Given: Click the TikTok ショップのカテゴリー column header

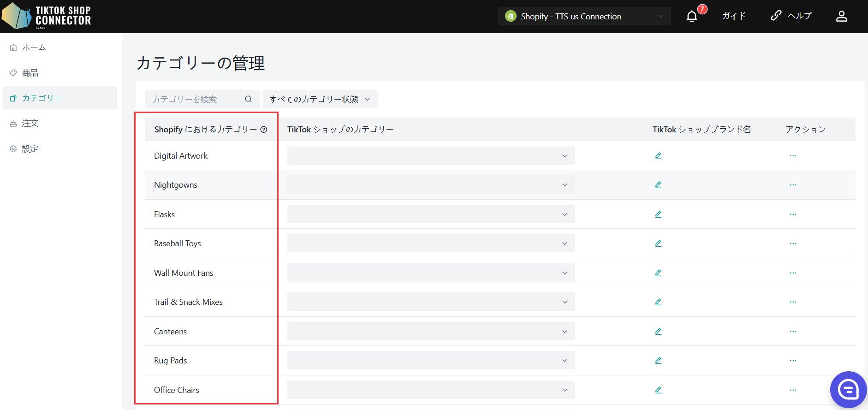Looking at the screenshot, I should pyautogui.click(x=340, y=130).
